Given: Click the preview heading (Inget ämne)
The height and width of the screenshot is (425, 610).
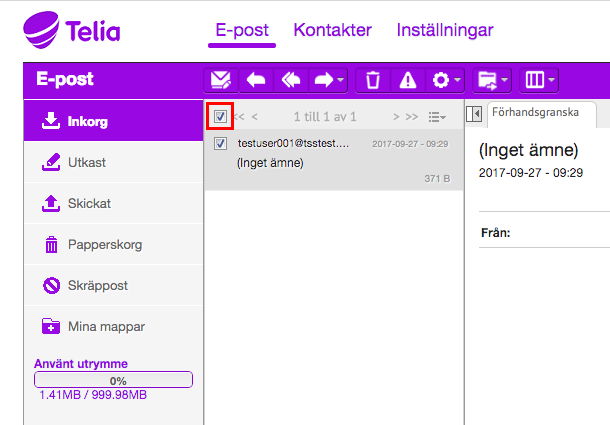Looking at the screenshot, I should (x=528, y=150).
